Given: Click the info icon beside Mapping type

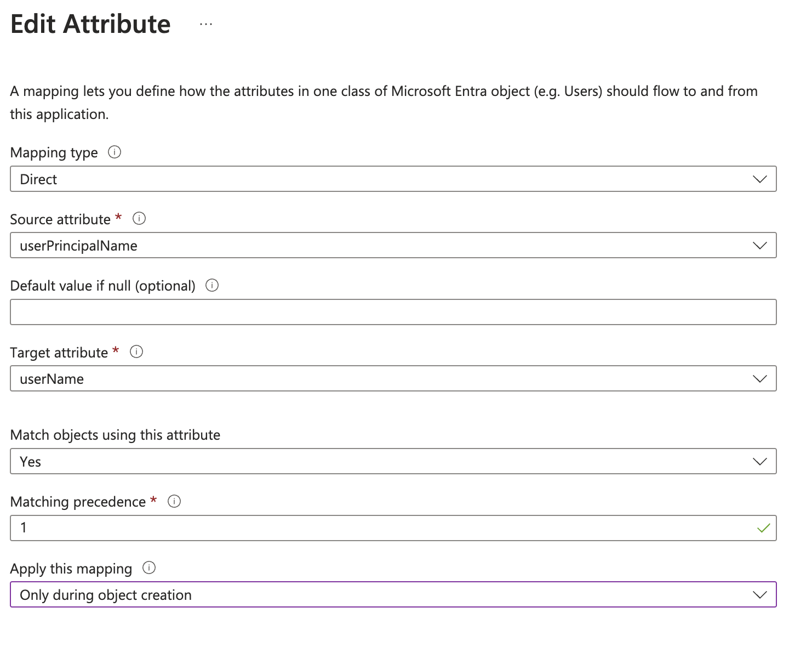Looking at the screenshot, I should click(x=115, y=152).
